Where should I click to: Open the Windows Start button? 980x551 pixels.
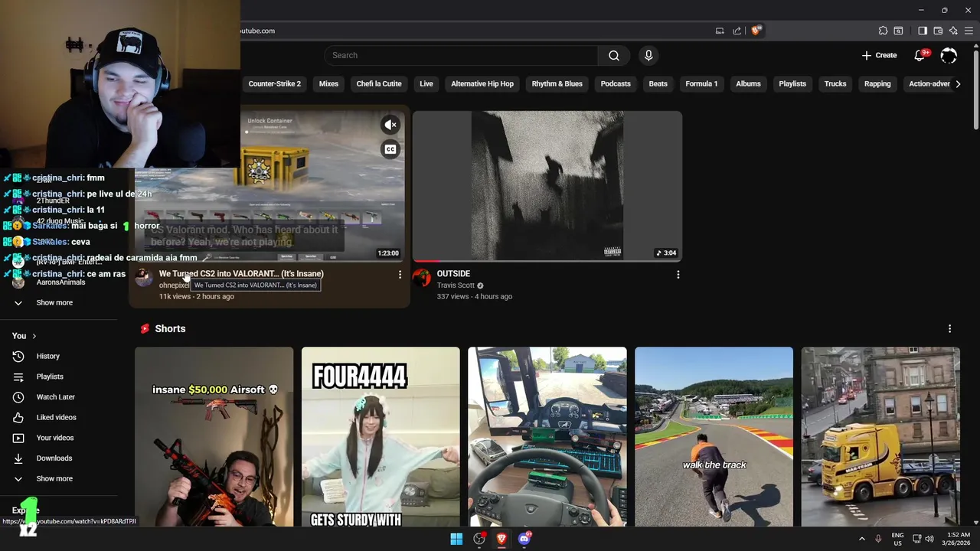coord(456,539)
